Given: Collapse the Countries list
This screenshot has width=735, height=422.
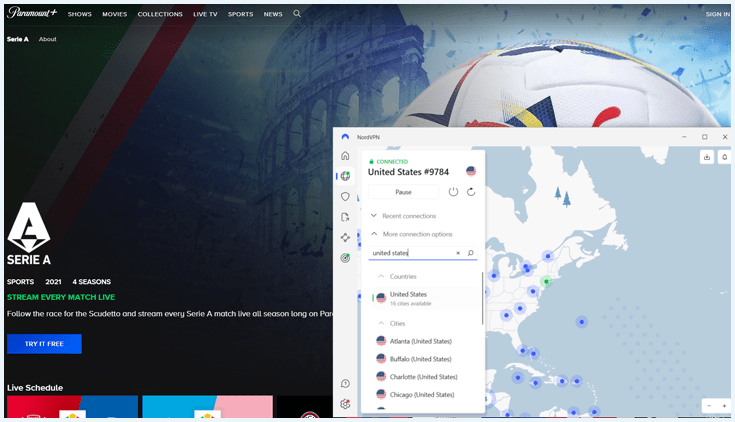Looking at the screenshot, I should click(398, 276).
